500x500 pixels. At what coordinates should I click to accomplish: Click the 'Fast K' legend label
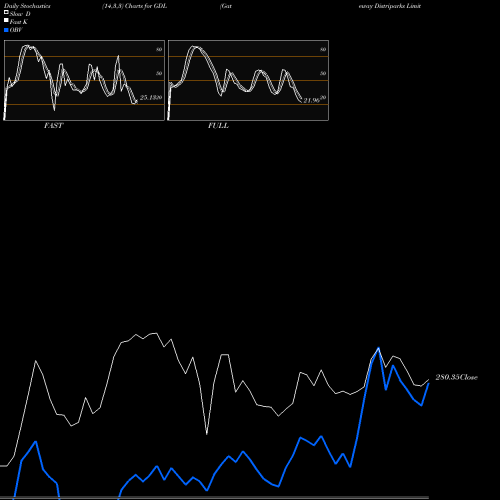19,22
